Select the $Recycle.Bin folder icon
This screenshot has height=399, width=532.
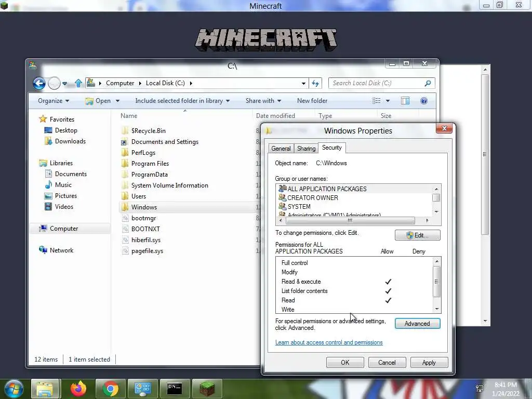tap(125, 130)
